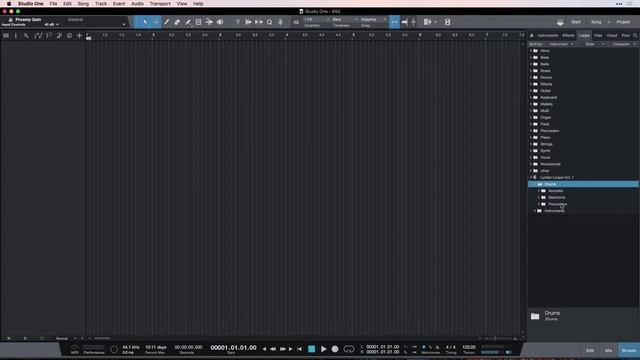The width and height of the screenshot is (640, 360).
Task: Click the browser home icon
Action: pyautogui.click(x=531, y=36)
